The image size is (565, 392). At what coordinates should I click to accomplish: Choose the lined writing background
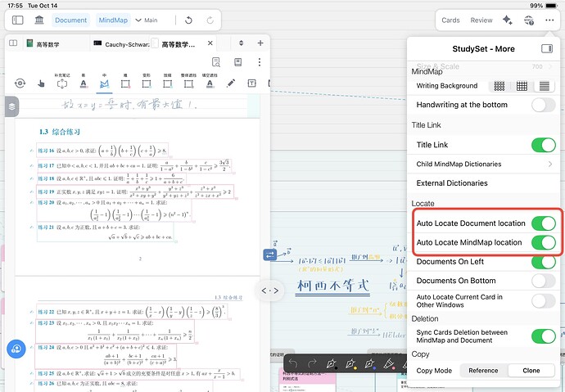click(x=544, y=86)
